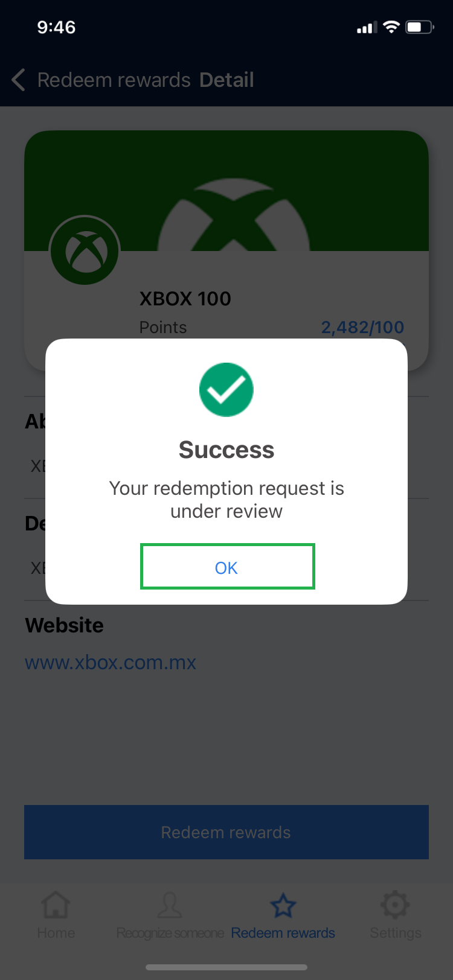Switch to the Settings tab label
This screenshot has height=980, width=453.
pos(396,933)
